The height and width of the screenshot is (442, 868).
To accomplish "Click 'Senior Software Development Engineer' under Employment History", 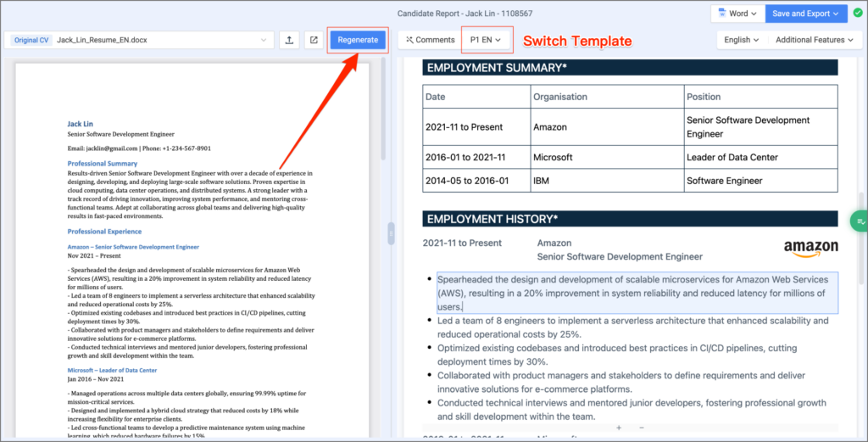I will [620, 256].
